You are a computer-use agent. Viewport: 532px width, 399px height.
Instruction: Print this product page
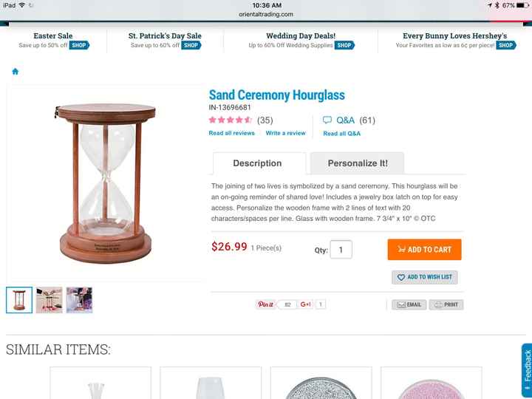pos(446,304)
